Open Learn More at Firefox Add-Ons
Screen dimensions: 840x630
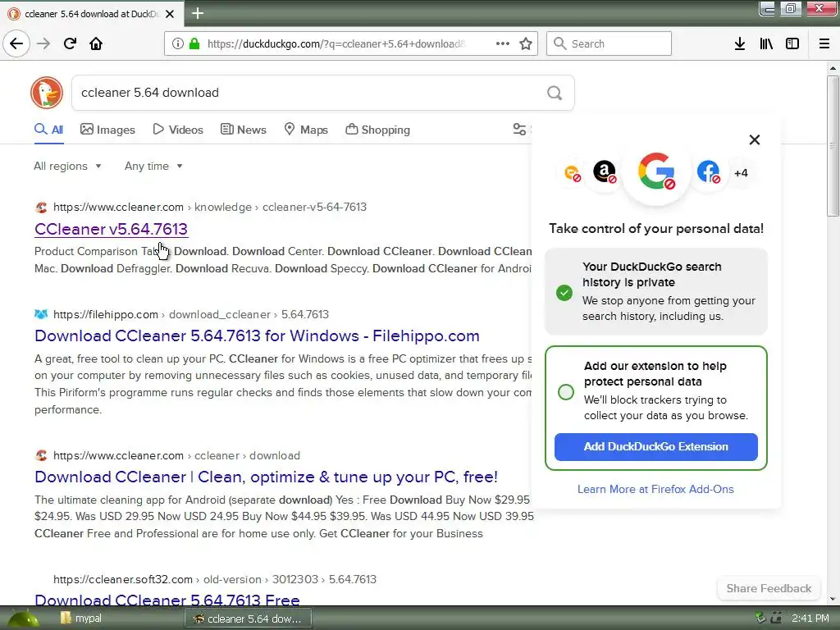click(x=655, y=489)
